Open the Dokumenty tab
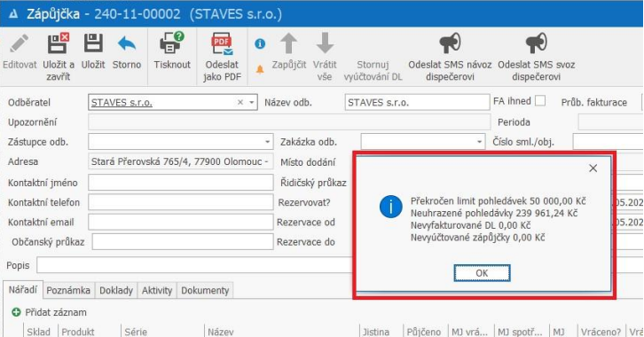Screen dimensions: 644x337 click(x=205, y=291)
